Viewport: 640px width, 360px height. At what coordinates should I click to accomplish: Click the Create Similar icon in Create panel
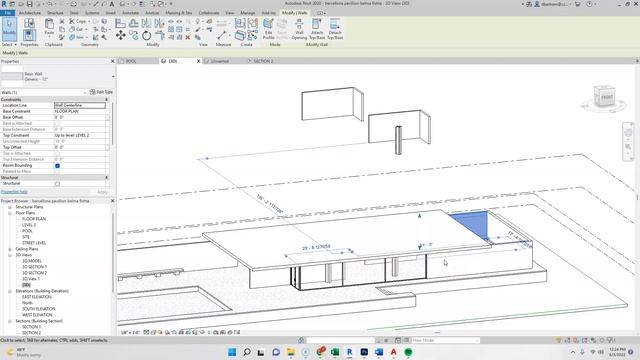tap(253, 36)
